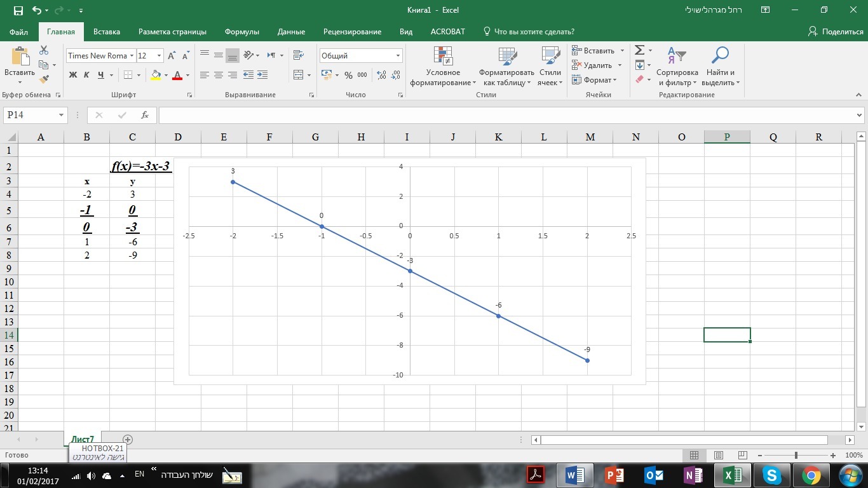Toggle align text left

(x=204, y=75)
